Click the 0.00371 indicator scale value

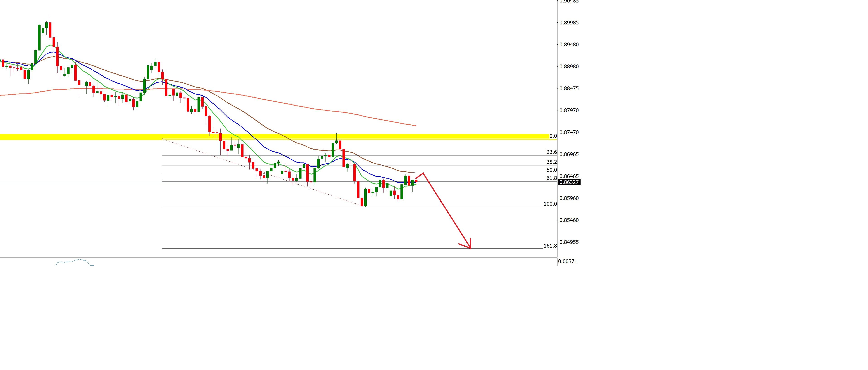[568, 261]
